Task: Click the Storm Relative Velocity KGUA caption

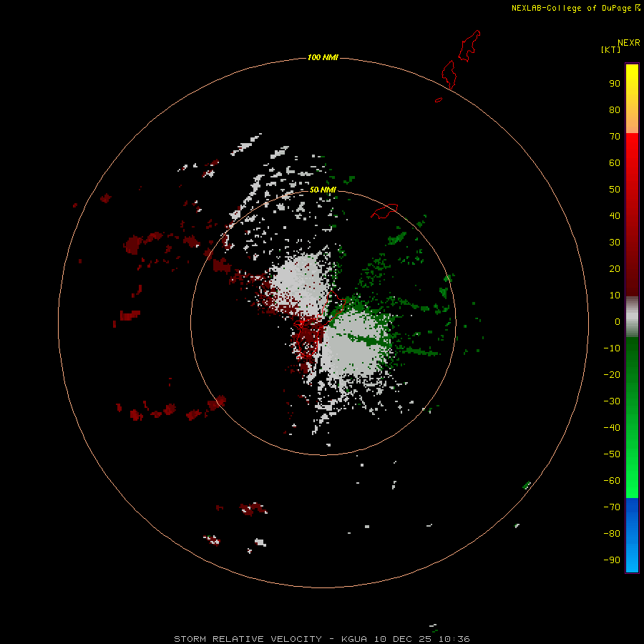Action: (321, 639)
